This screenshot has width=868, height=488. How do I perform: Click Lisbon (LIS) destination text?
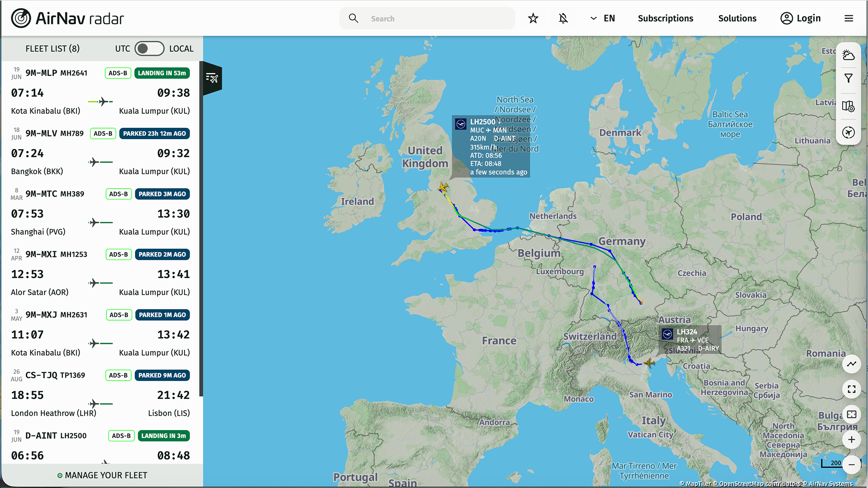click(169, 413)
